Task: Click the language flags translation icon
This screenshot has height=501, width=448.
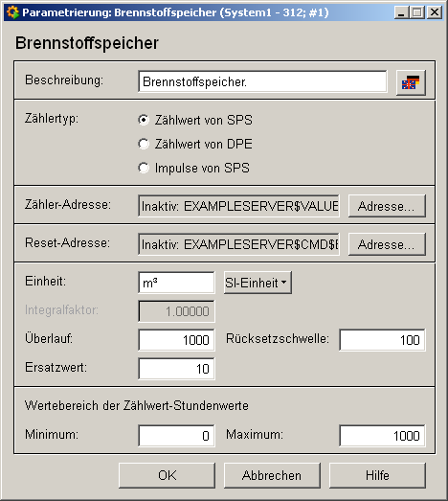Action: 411,82
